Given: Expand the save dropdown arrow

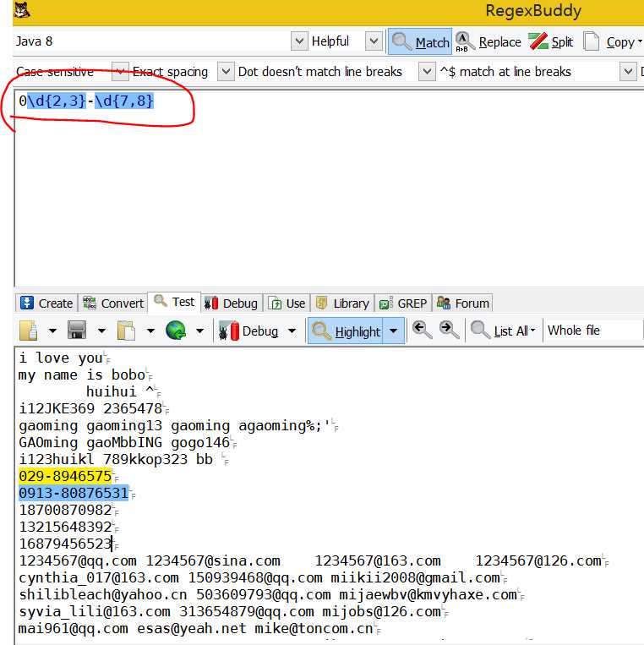Looking at the screenshot, I should [101, 331].
